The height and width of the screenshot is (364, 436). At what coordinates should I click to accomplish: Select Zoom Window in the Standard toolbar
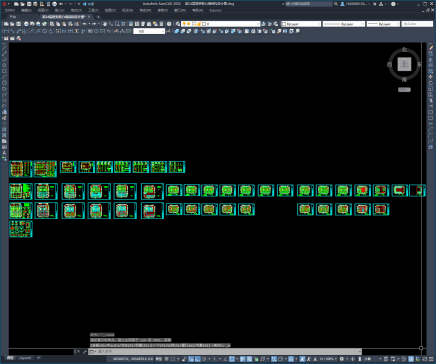tap(117, 24)
